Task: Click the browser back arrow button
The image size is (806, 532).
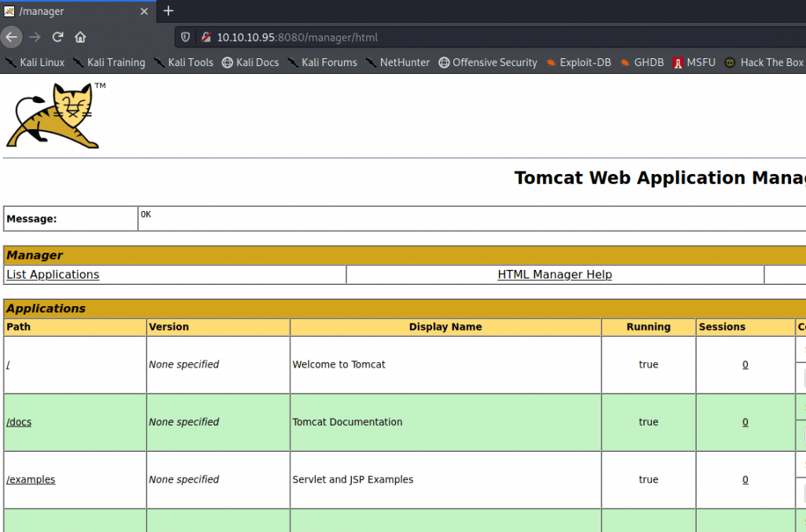Action: pos(11,37)
